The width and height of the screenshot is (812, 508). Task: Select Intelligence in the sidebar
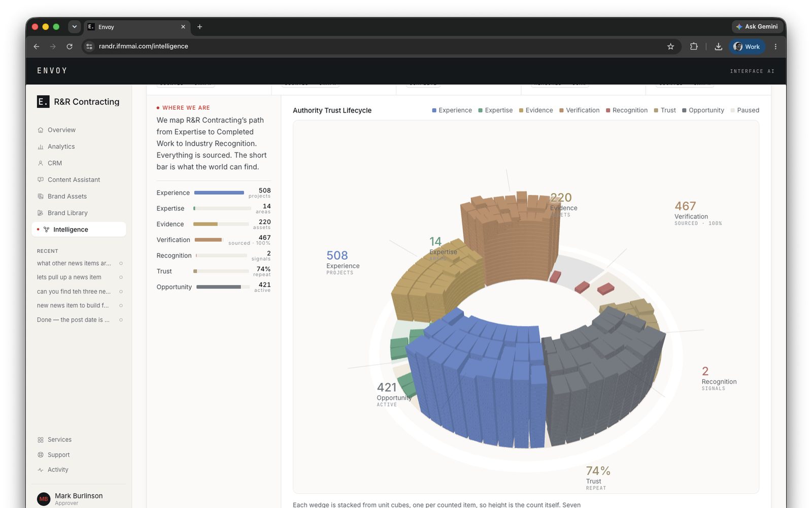pyautogui.click(x=79, y=230)
